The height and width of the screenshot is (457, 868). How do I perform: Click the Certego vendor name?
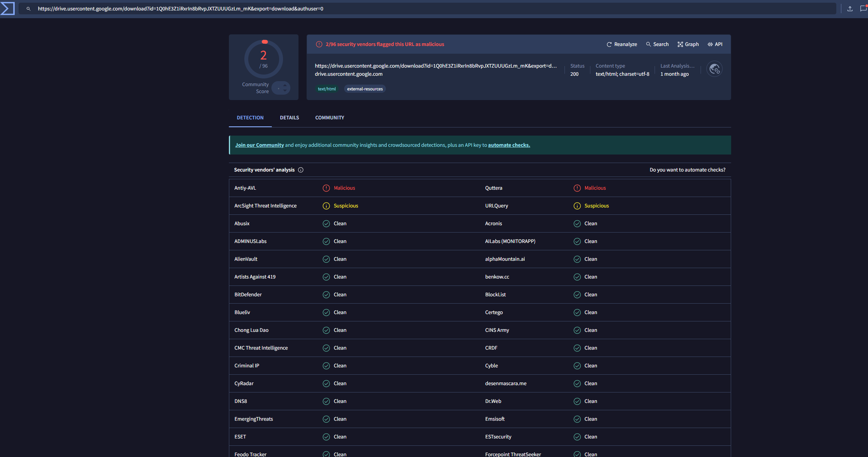point(494,313)
